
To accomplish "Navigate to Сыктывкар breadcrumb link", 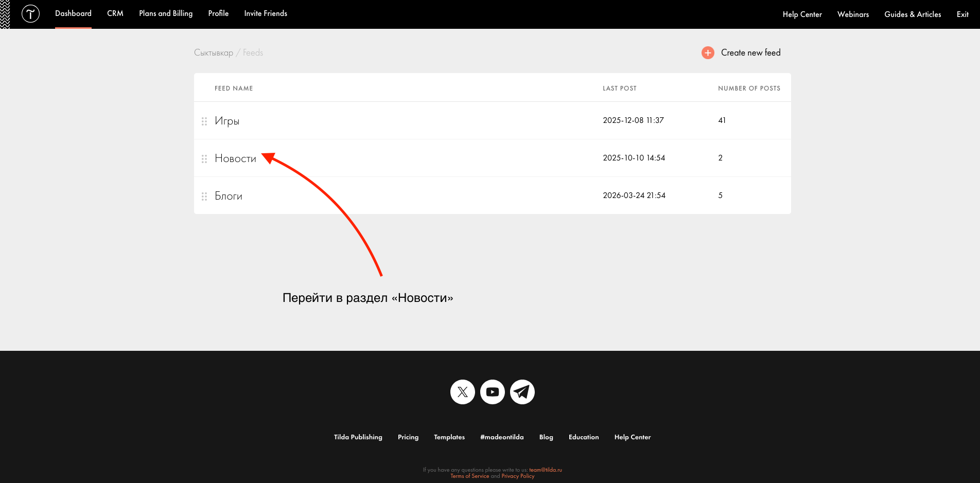I will coord(214,53).
